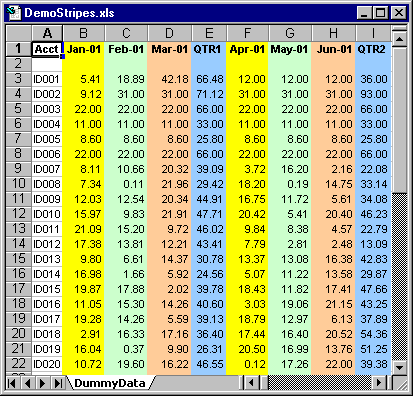Click the tab split box beside horizontal scrollbar
This screenshot has width=413, height=396.
click(x=242, y=383)
